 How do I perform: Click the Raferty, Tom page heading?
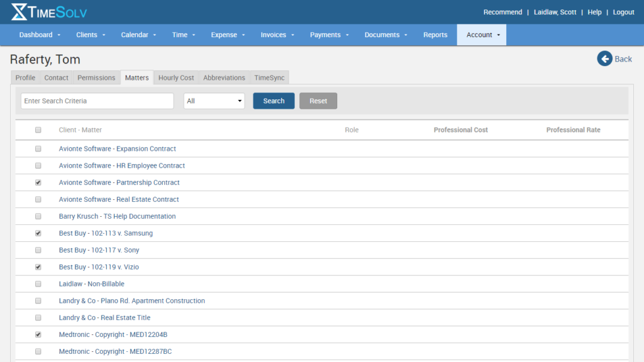pyautogui.click(x=45, y=60)
